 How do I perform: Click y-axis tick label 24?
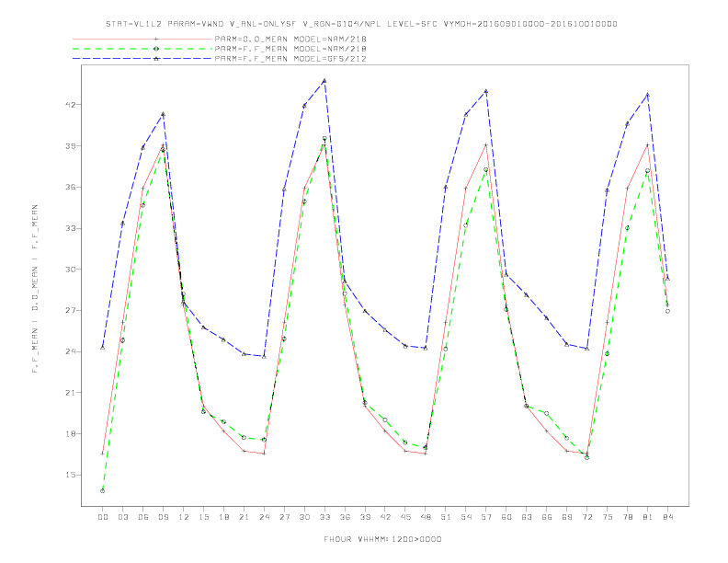70,351
